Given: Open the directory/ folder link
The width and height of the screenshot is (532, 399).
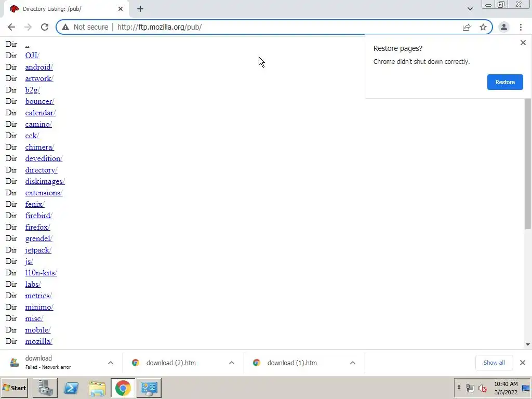Looking at the screenshot, I should click(42, 170).
